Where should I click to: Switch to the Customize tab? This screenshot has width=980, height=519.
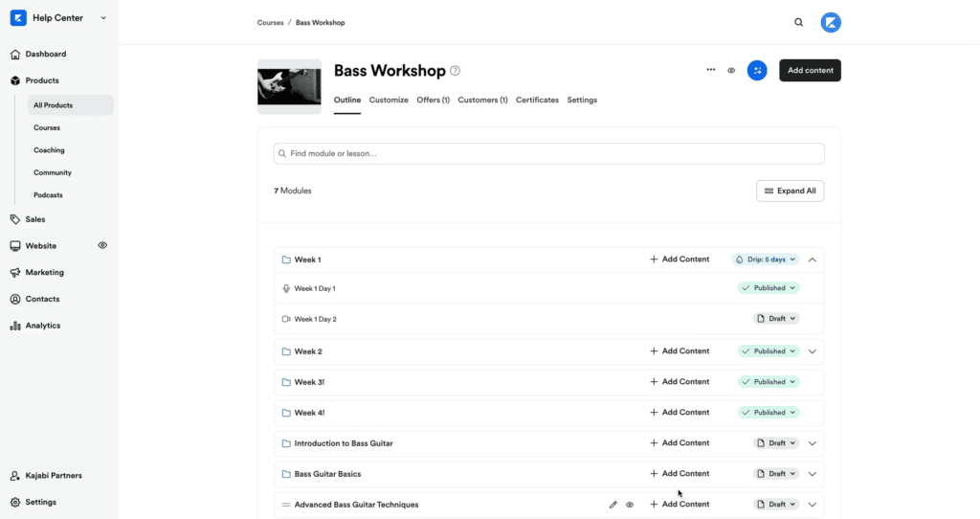coord(389,100)
